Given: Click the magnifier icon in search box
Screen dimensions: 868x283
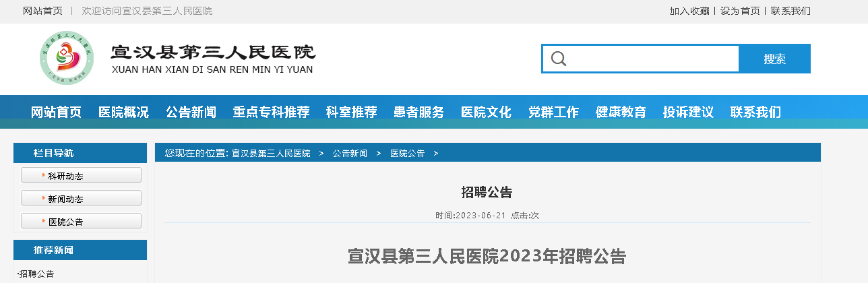Looking at the screenshot, I should click(x=558, y=59).
